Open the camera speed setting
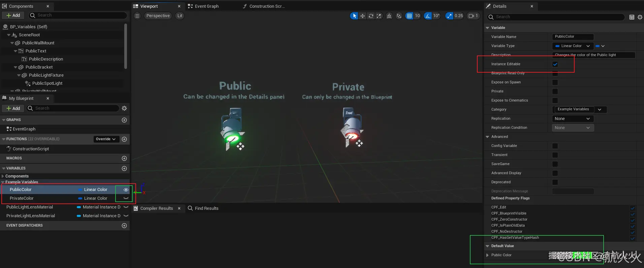Viewport: 644px width, 268px height. (473, 16)
